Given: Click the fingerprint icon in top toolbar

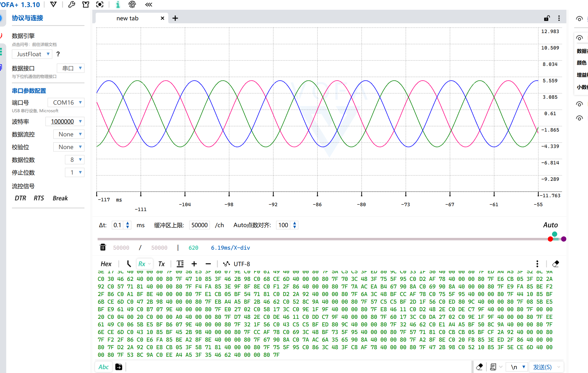Looking at the screenshot, I should [132, 5].
